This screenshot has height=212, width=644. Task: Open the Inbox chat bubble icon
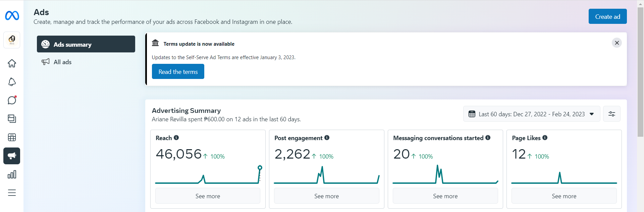point(12,100)
